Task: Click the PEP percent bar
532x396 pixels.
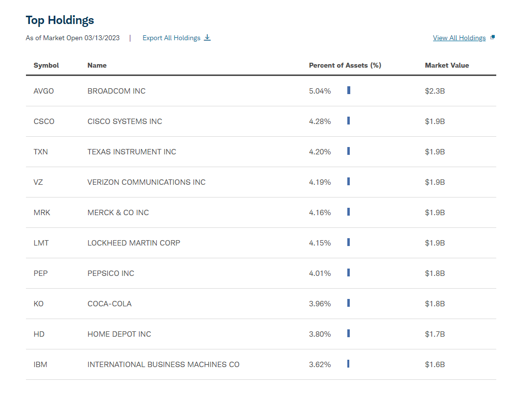Action: click(348, 272)
